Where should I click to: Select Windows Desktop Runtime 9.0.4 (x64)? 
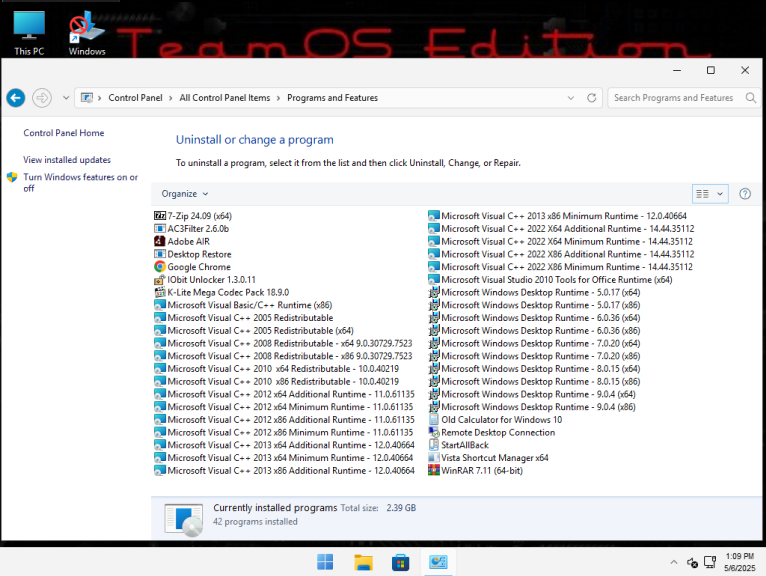tap(532, 394)
